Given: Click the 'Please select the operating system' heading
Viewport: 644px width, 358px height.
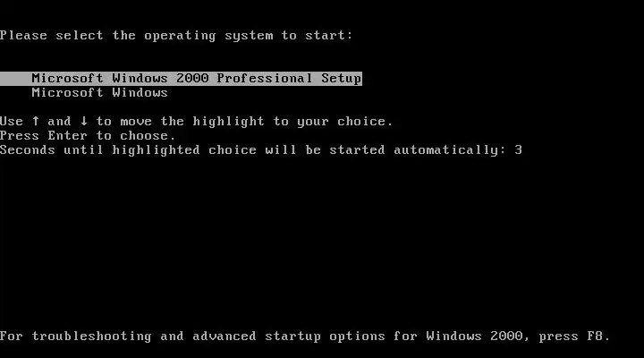Looking at the screenshot, I should (x=176, y=36).
